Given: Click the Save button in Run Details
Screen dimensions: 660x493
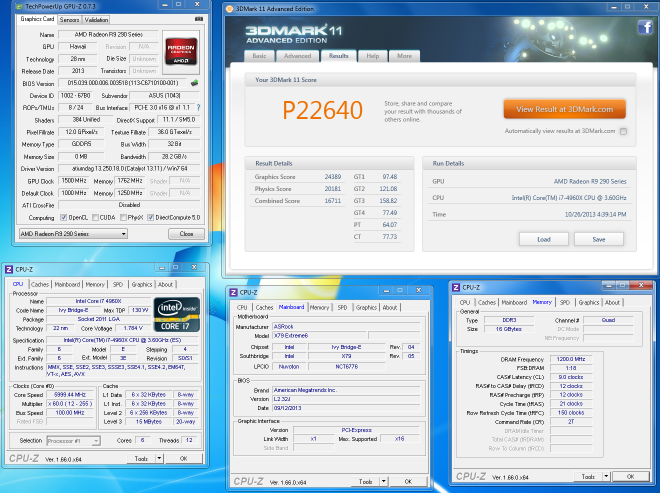Looking at the screenshot, I should click(599, 239).
